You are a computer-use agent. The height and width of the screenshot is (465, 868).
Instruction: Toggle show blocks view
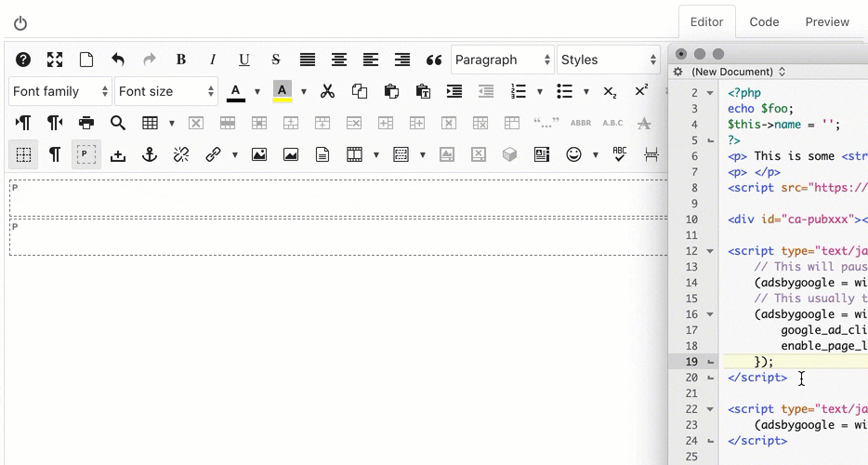(x=86, y=154)
